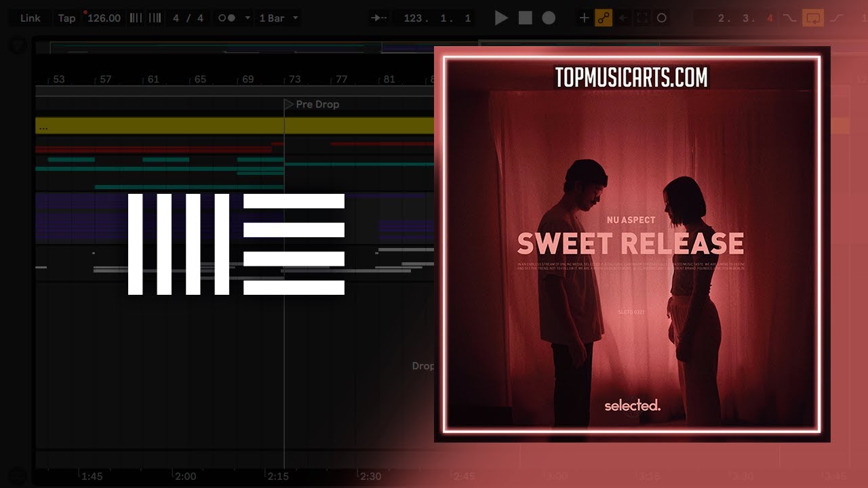Click the arrangement overview strip

point(235,48)
